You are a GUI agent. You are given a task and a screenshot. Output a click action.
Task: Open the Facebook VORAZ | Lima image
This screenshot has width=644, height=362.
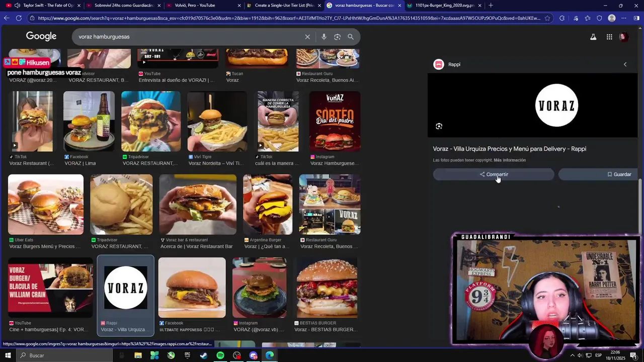tap(89, 122)
